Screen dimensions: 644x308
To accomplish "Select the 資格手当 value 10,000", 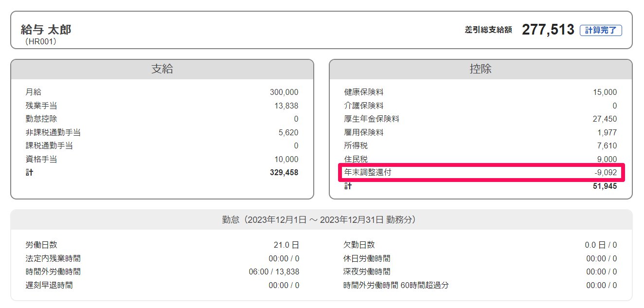I will coord(286,159).
